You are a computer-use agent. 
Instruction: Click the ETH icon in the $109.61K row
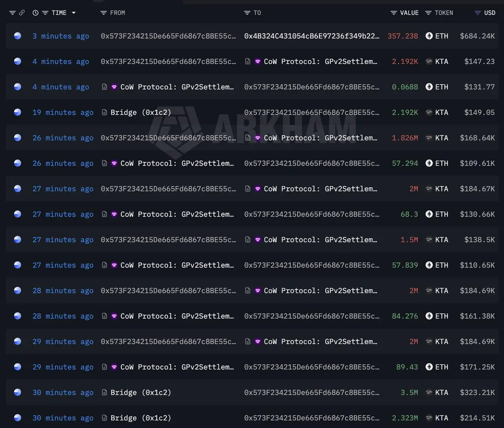[x=429, y=163]
